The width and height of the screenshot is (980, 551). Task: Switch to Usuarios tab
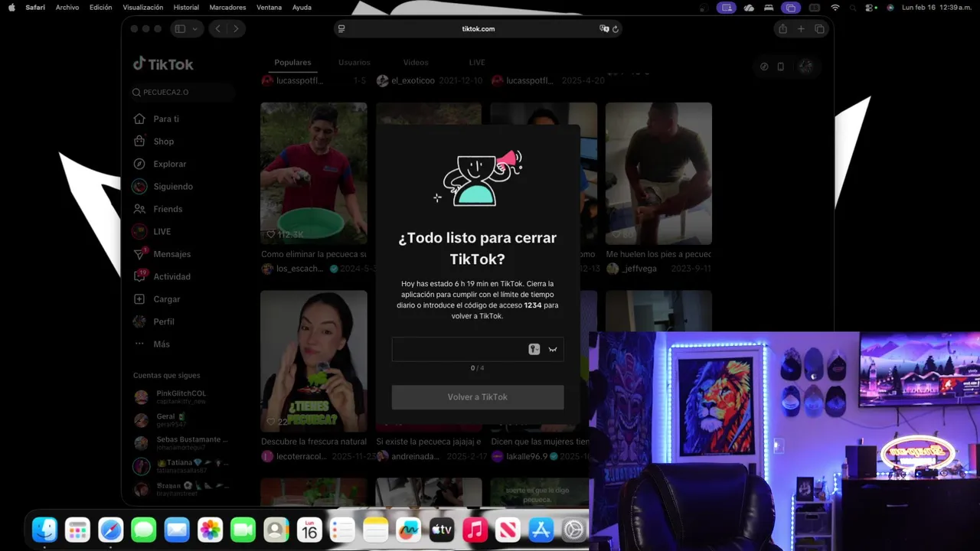354,63
